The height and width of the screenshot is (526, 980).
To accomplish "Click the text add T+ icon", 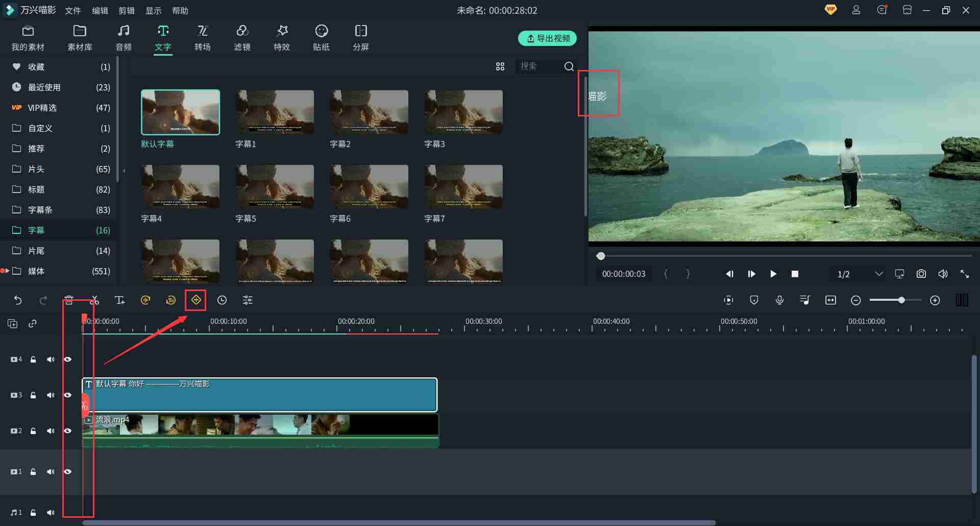I will click(x=120, y=300).
